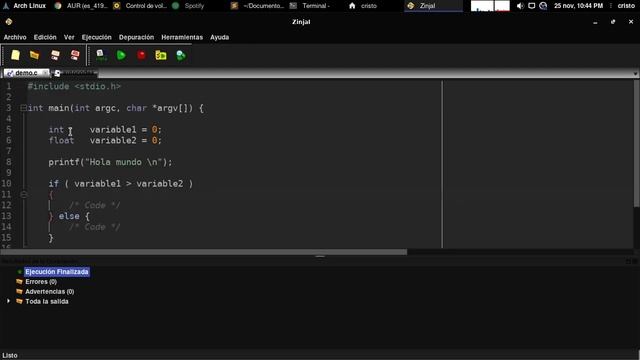Open the cristo user menu

click(x=626, y=6)
